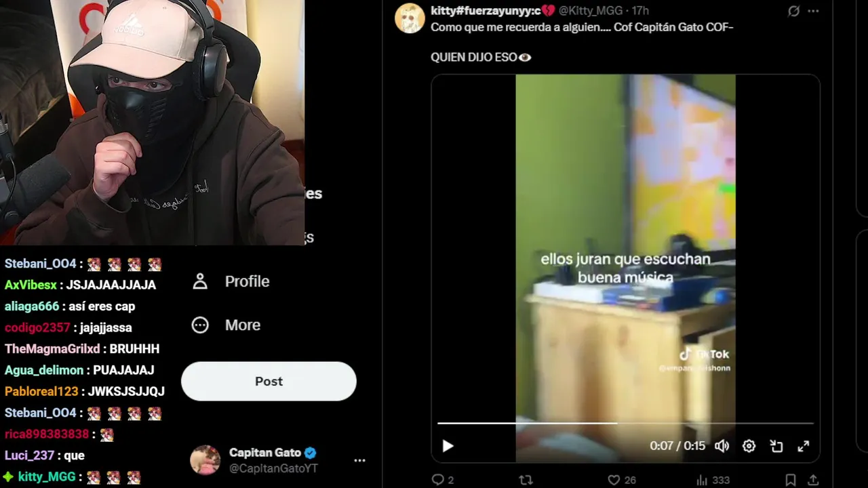868x488 pixels.
Task: View tweet analytics showing 333 views
Action: pyautogui.click(x=713, y=480)
